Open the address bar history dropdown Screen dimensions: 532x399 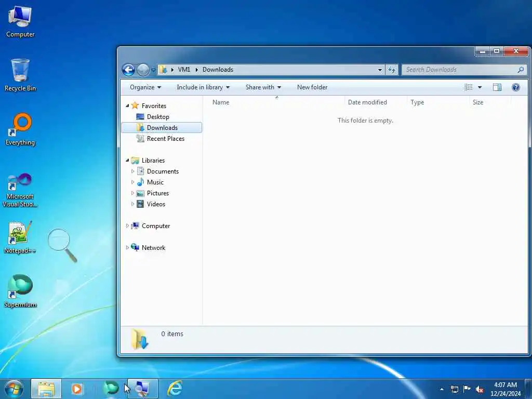380,70
